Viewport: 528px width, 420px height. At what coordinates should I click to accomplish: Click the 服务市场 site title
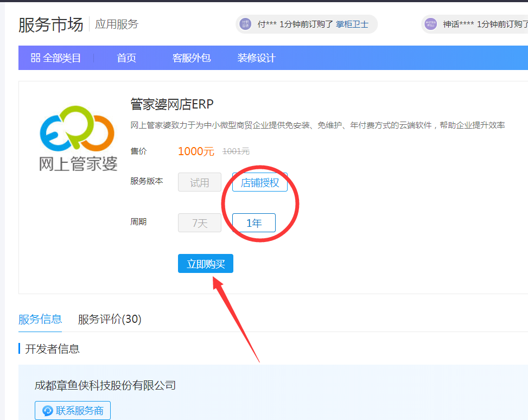[51, 24]
